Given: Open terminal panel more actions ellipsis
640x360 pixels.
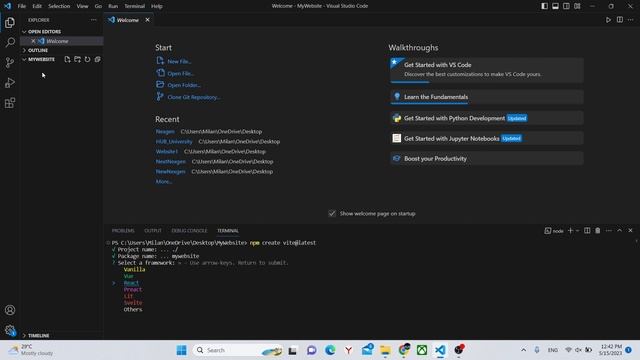Looking at the screenshot, I should tap(609, 231).
